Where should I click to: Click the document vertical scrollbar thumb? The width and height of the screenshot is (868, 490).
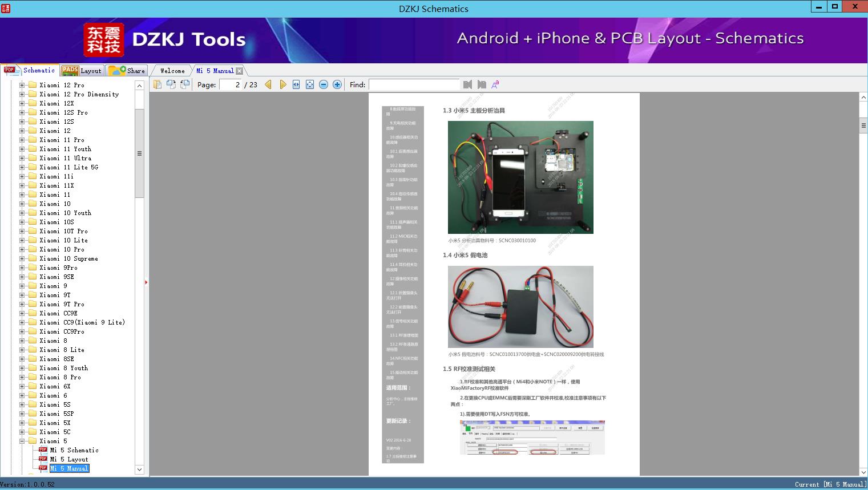(x=863, y=125)
